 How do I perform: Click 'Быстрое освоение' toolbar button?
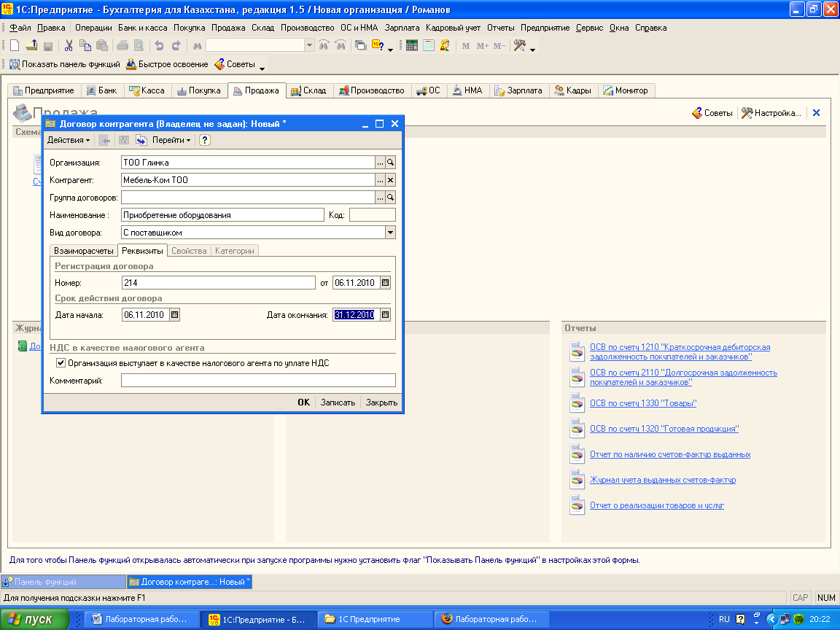coord(166,64)
